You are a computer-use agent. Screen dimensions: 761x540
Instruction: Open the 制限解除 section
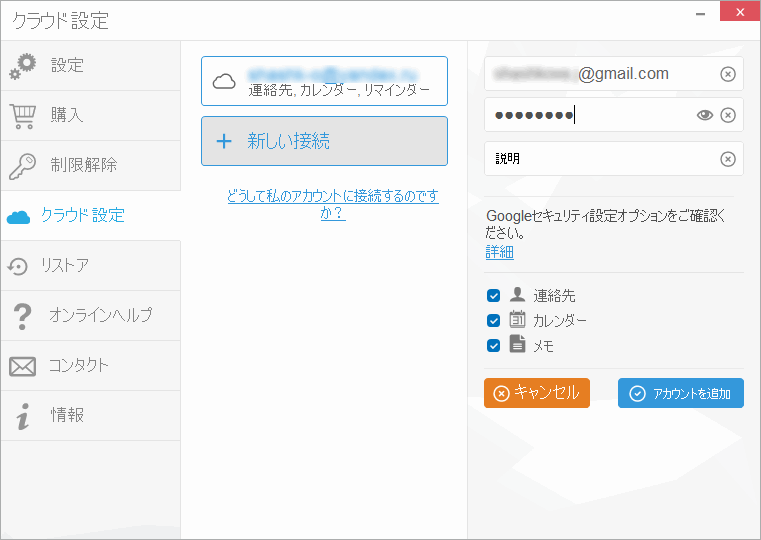tap(91, 165)
